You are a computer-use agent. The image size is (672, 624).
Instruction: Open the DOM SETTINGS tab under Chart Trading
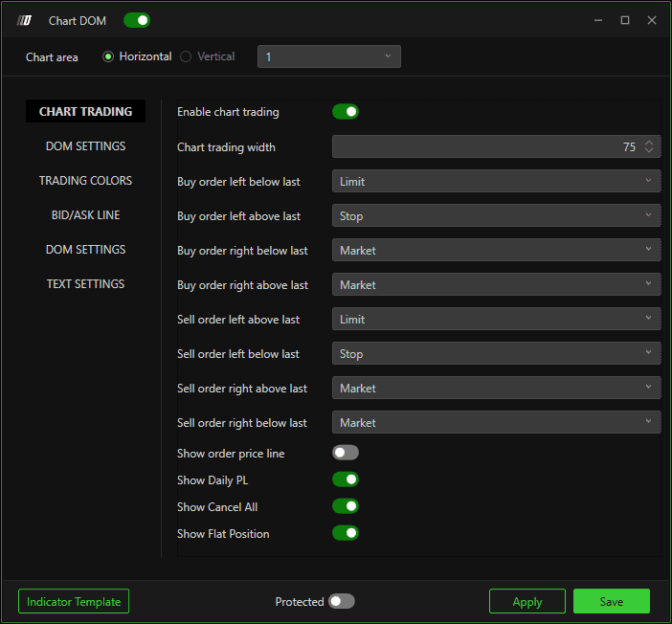[x=86, y=146]
